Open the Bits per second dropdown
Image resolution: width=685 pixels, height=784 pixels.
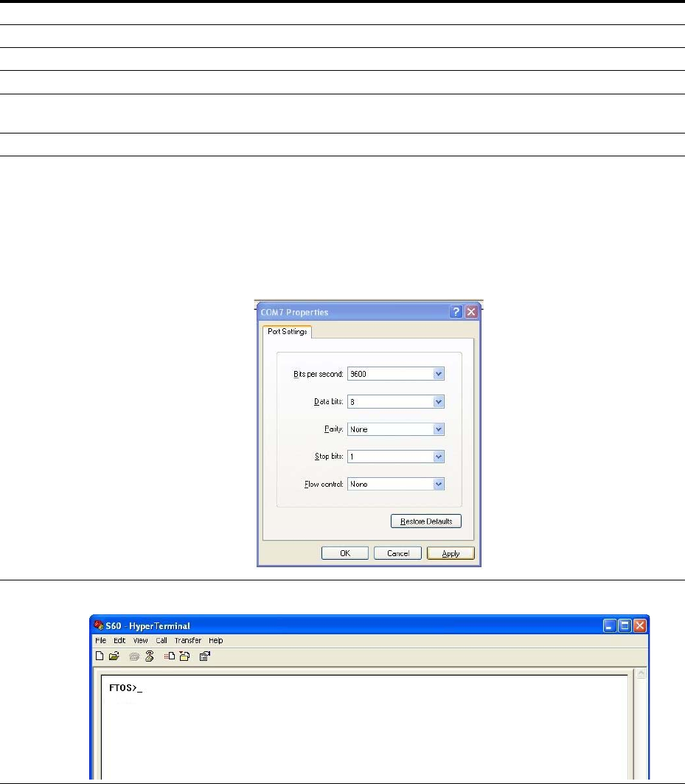pyautogui.click(x=439, y=374)
